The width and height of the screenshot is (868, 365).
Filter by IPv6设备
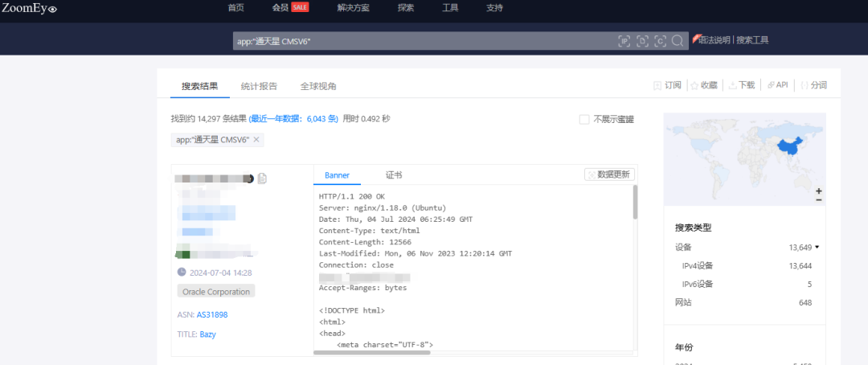tap(698, 284)
